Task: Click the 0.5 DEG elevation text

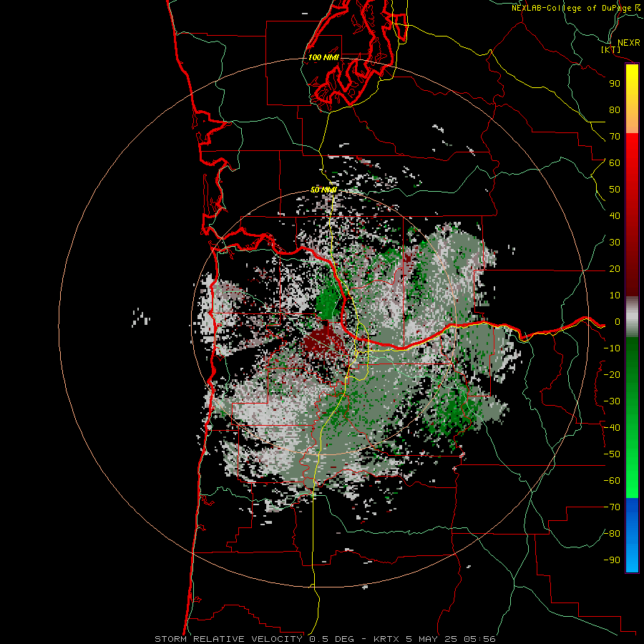Action: pos(338,639)
